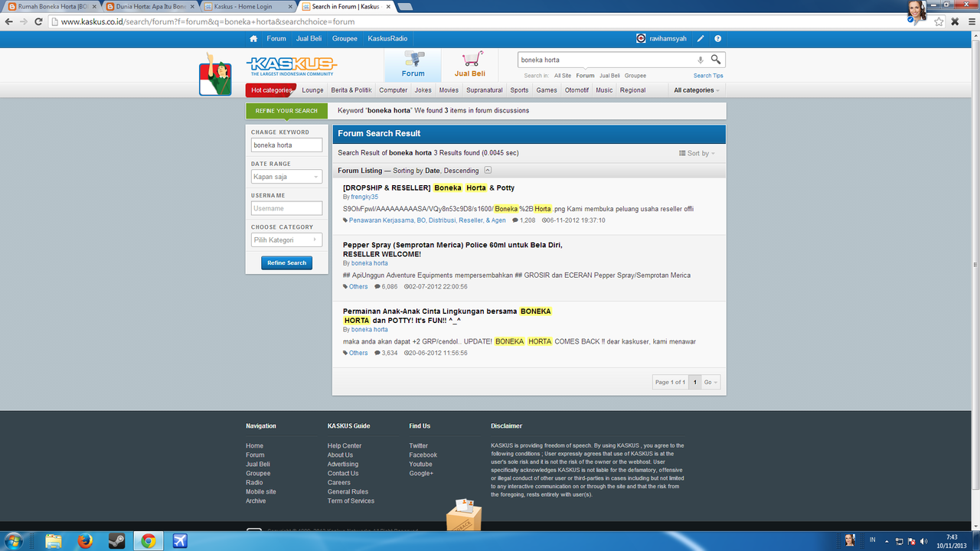Bookmark this page with the star icon
980x551 pixels.
pyautogui.click(x=939, y=21)
